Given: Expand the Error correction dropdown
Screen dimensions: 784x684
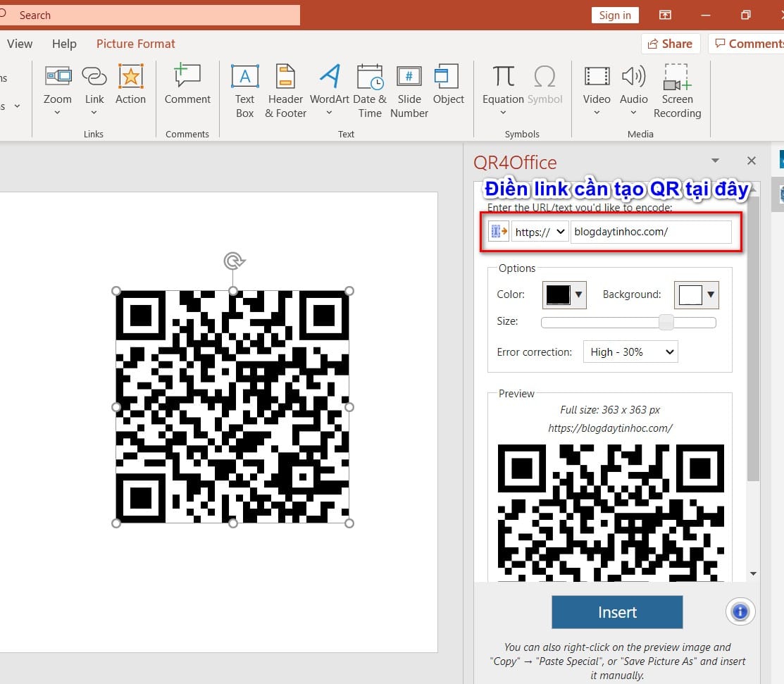Looking at the screenshot, I should (630, 352).
